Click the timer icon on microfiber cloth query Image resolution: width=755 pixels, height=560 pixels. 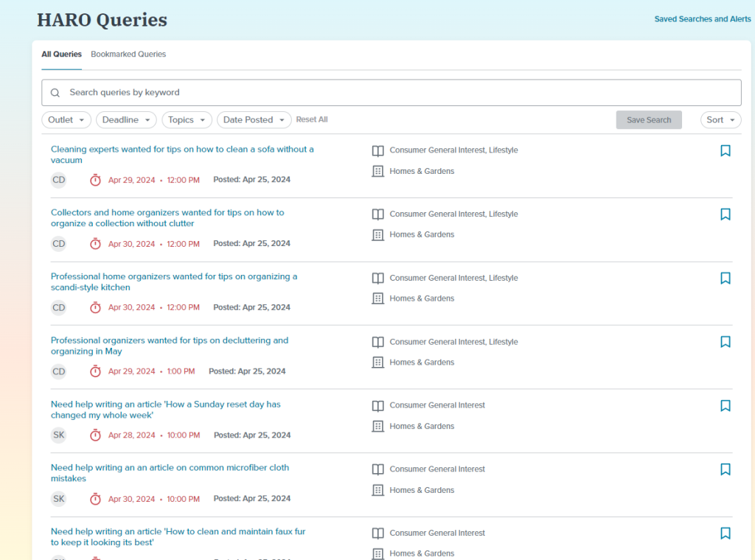(x=95, y=498)
